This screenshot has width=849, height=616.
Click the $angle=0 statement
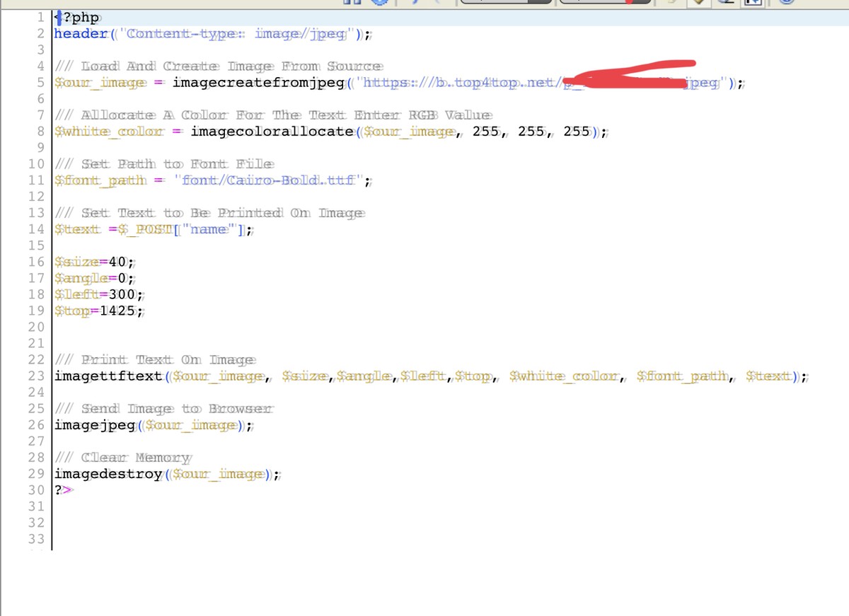(95, 277)
